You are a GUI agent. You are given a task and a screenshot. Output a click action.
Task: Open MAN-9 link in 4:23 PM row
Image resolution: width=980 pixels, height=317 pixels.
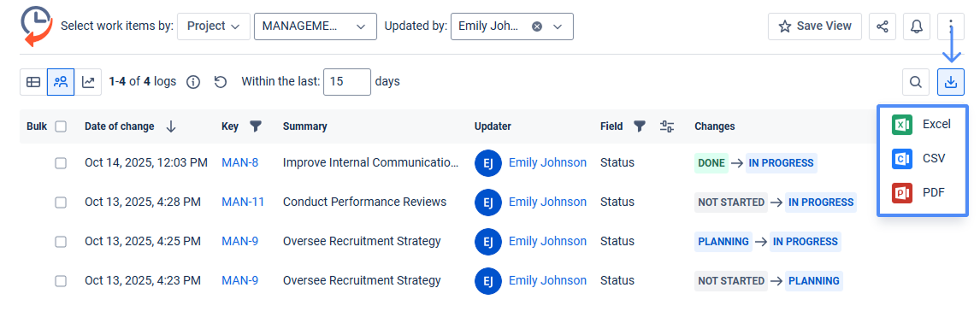click(240, 281)
